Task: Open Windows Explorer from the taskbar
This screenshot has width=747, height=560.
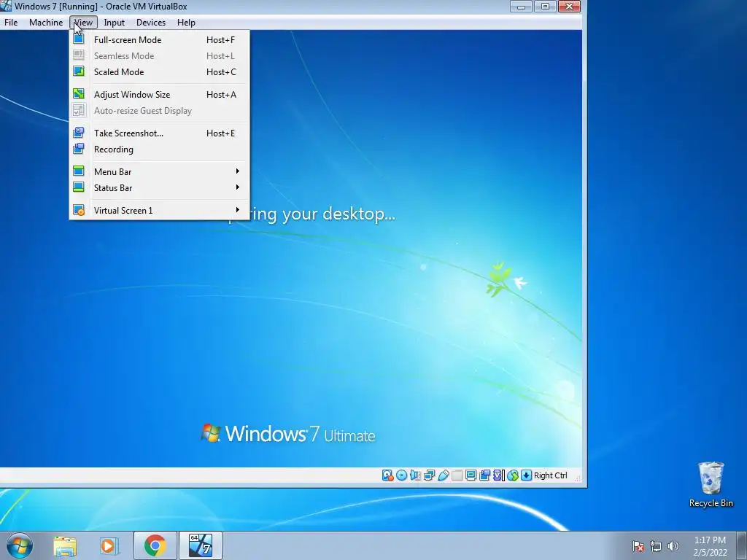Action: (65, 546)
